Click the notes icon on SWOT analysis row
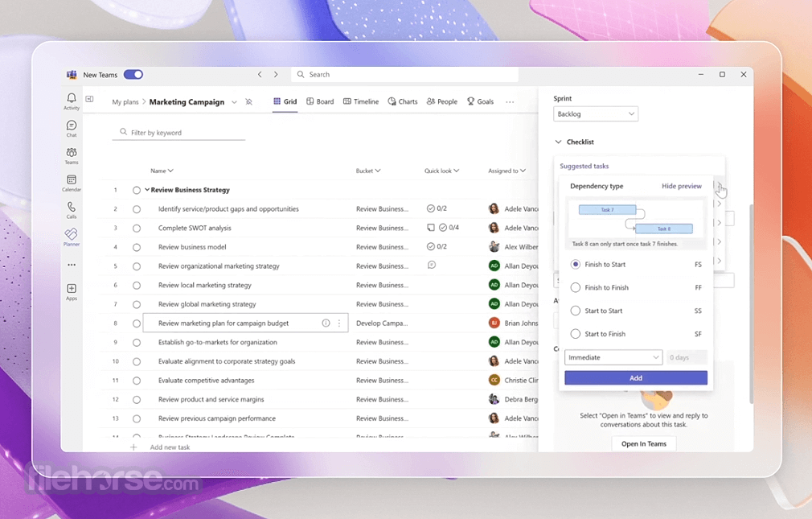This screenshot has width=812, height=519. pyautogui.click(x=430, y=228)
